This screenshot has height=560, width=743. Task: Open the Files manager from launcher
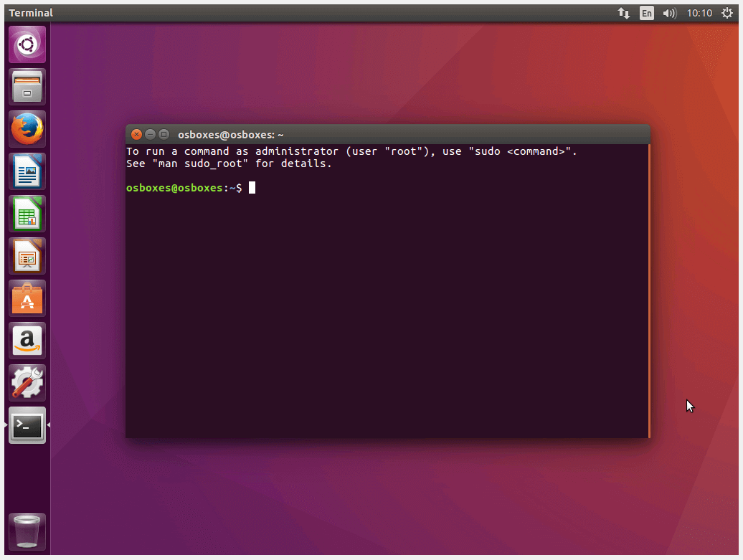(x=27, y=87)
